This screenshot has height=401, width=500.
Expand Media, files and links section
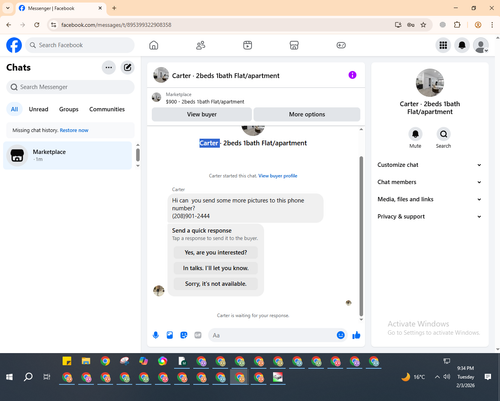(429, 199)
